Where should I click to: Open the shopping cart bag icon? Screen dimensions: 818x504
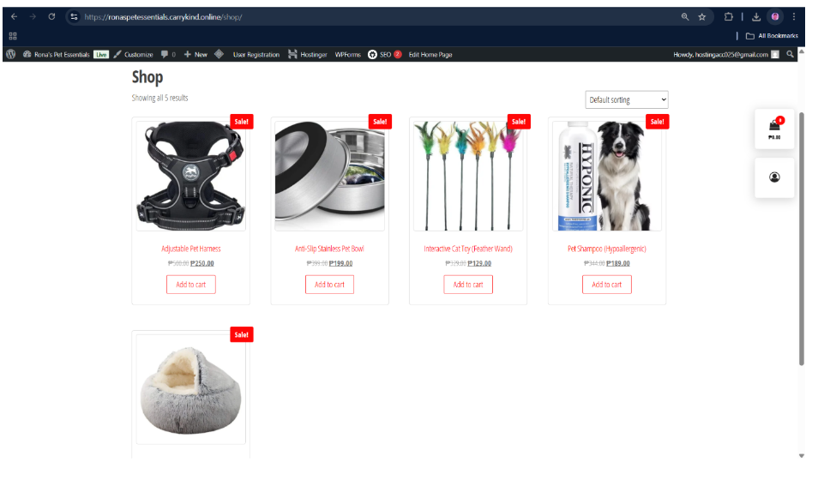[x=774, y=126]
